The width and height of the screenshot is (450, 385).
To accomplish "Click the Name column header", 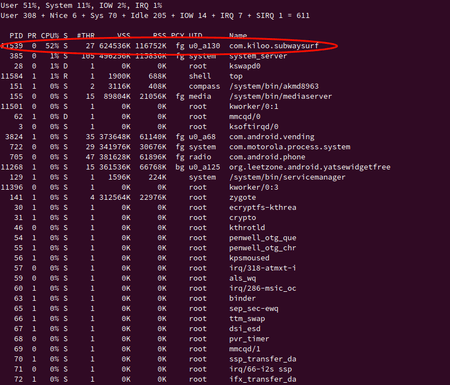I will click(x=238, y=36).
